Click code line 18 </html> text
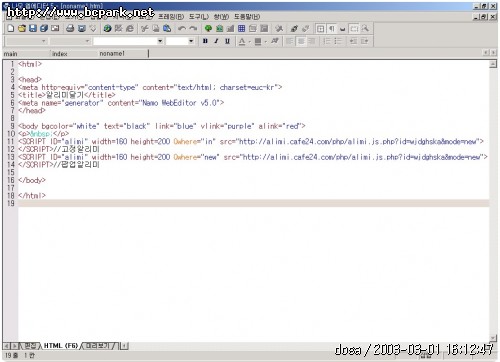The width and height of the screenshot is (500, 362). tap(32, 196)
